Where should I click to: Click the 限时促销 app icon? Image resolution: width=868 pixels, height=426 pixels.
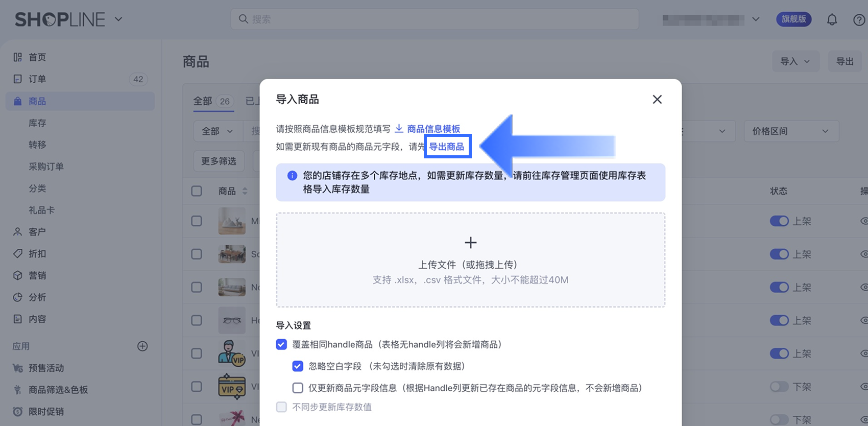[18, 412]
